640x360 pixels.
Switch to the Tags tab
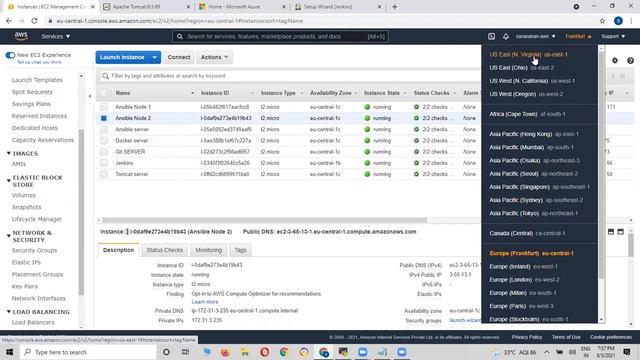[240, 250]
